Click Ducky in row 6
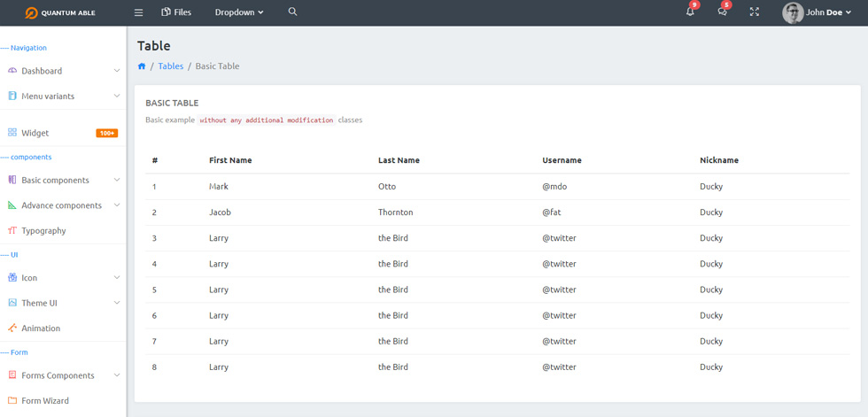868x417 pixels. point(711,315)
